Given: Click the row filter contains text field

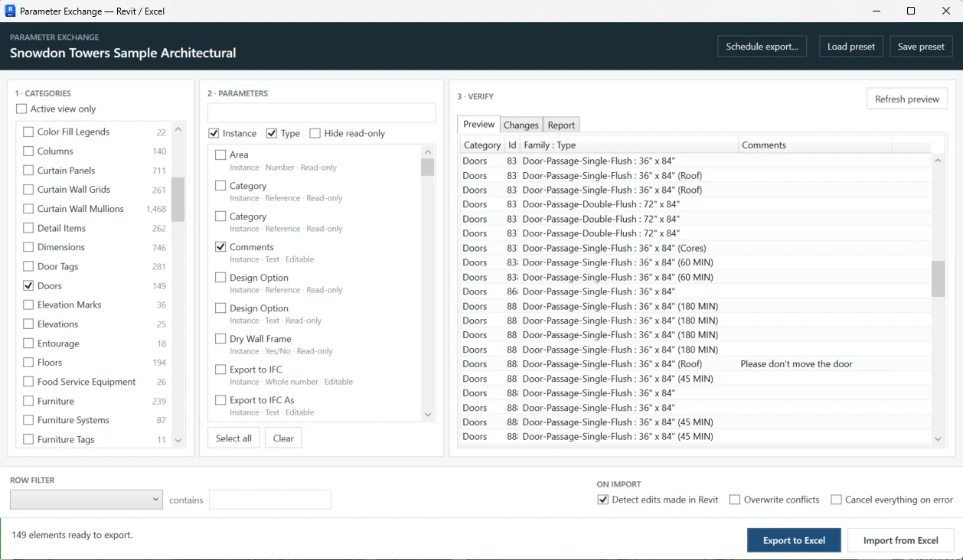Looking at the screenshot, I should pos(270,500).
